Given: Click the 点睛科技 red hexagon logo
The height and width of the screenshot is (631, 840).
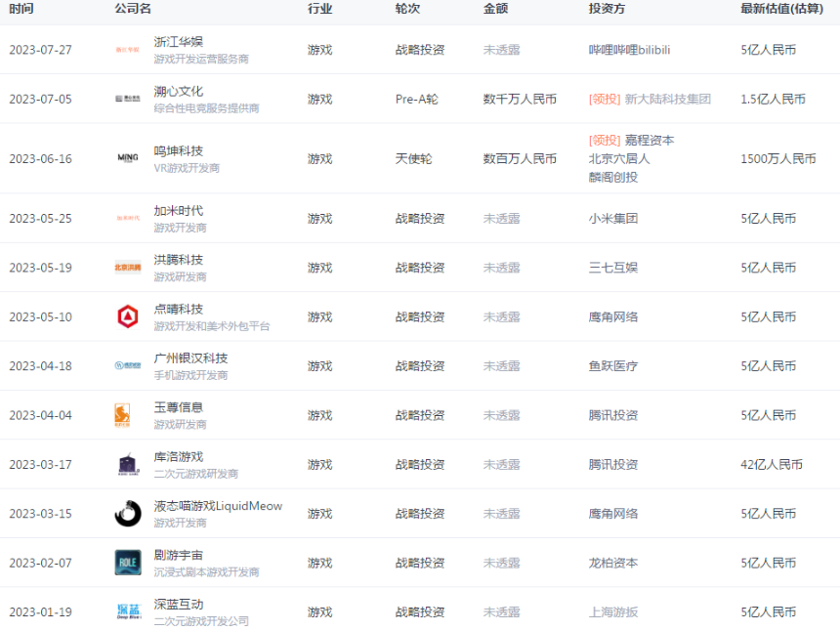Looking at the screenshot, I should point(128,316).
